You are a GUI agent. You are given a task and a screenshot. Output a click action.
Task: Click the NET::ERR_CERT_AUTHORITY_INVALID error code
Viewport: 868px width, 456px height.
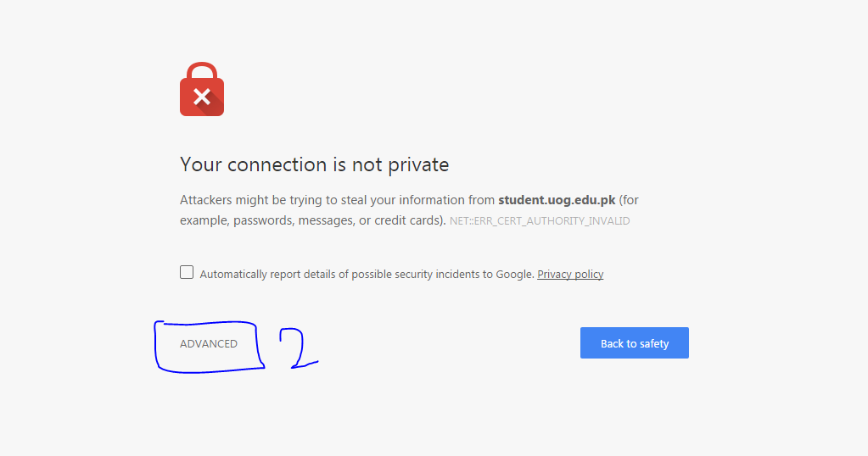click(x=540, y=221)
